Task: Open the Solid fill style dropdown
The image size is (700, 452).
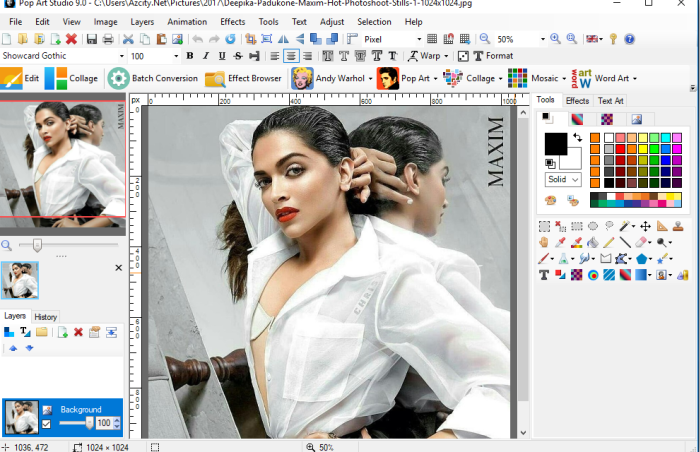Action: [x=563, y=180]
